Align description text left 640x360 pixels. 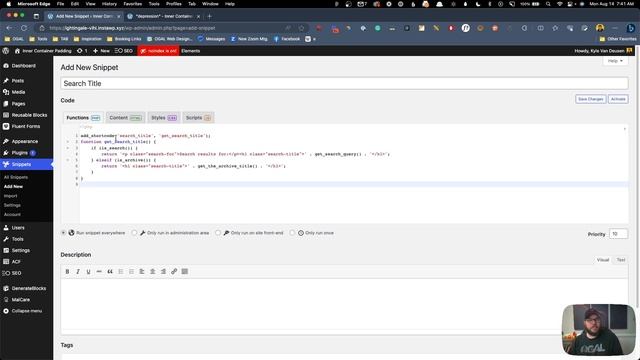coord(142,271)
